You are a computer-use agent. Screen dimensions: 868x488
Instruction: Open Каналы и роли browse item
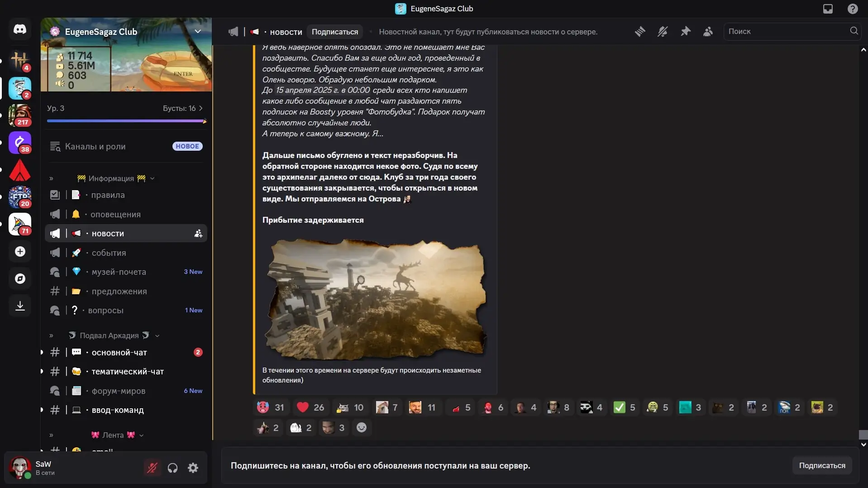click(x=95, y=146)
